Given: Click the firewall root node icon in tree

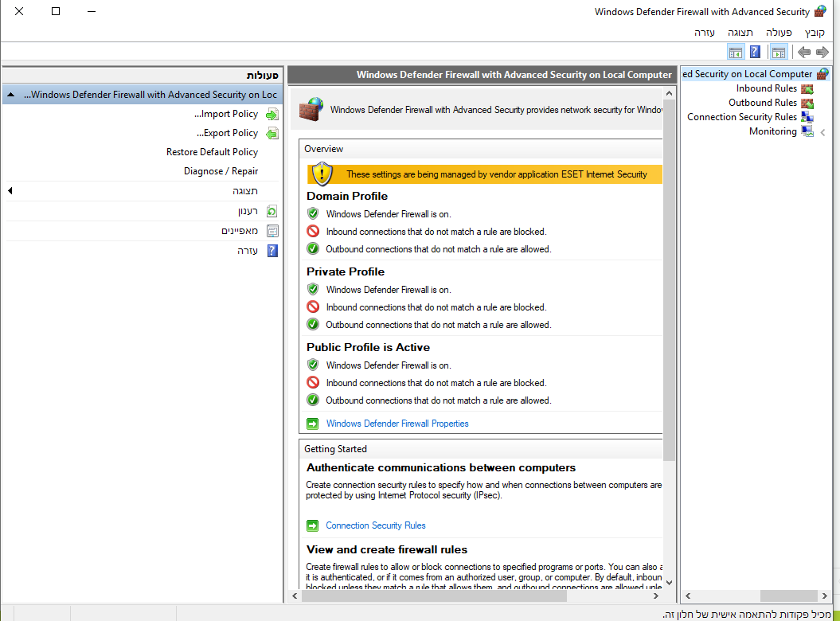Looking at the screenshot, I should pyautogui.click(x=822, y=74).
